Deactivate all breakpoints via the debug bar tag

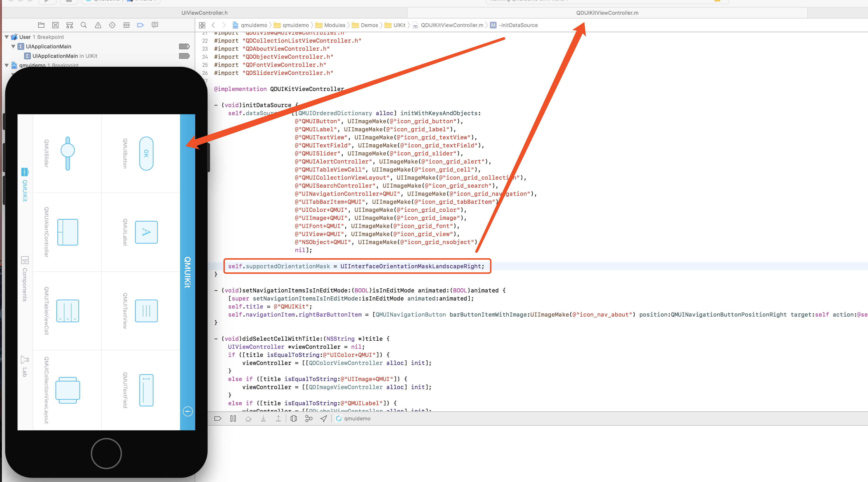(218, 418)
